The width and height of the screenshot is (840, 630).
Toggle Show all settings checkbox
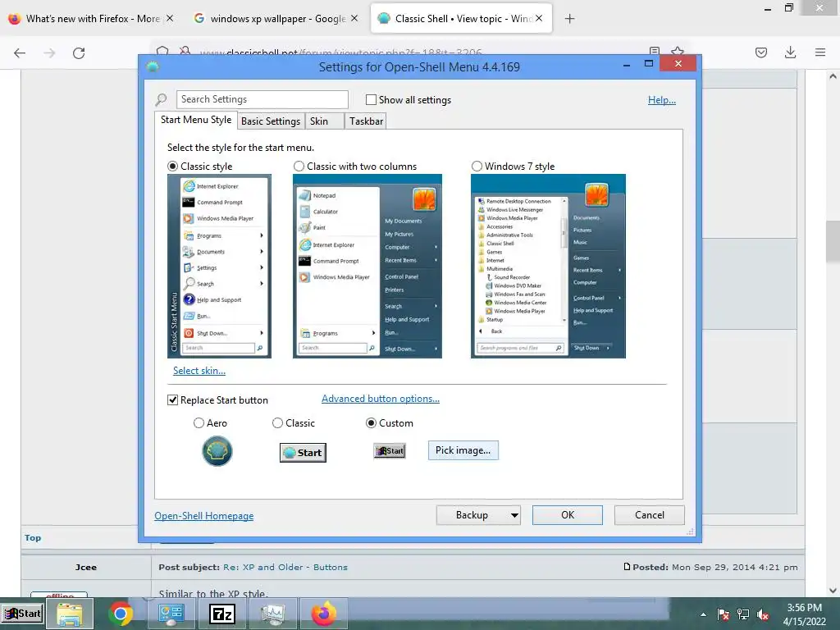coord(371,99)
